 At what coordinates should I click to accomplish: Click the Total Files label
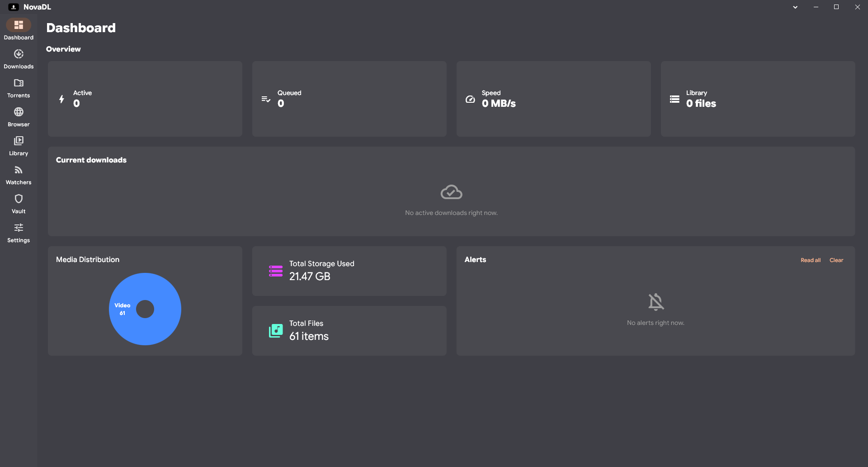pyautogui.click(x=306, y=323)
